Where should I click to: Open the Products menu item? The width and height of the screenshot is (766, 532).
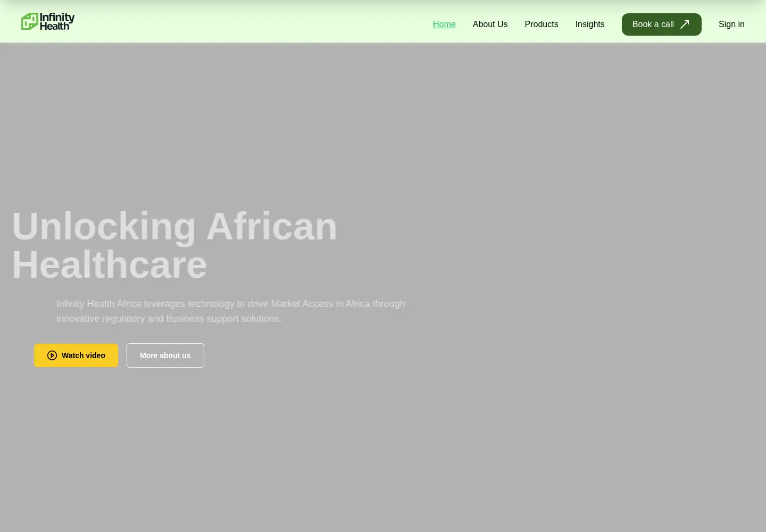click(542, 24)
